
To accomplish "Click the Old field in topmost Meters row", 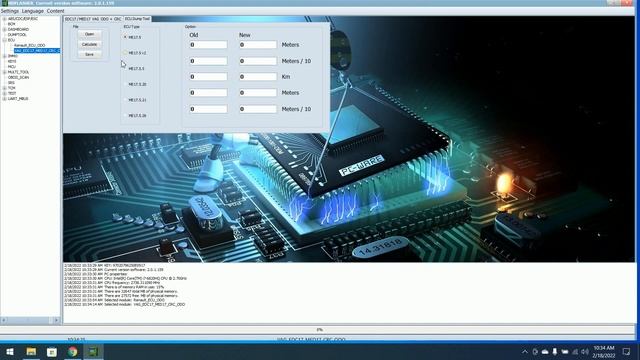I will pyautogui.click(x=208, y=44).
